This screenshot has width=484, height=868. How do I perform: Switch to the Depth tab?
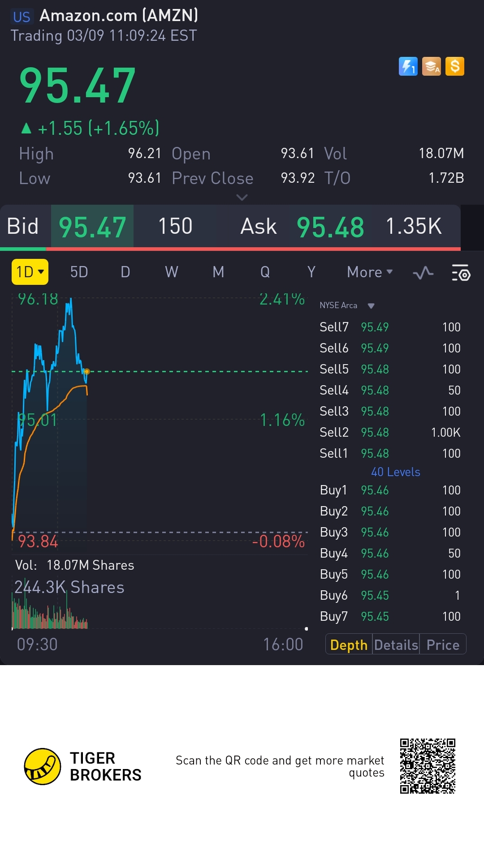[349, 645]
